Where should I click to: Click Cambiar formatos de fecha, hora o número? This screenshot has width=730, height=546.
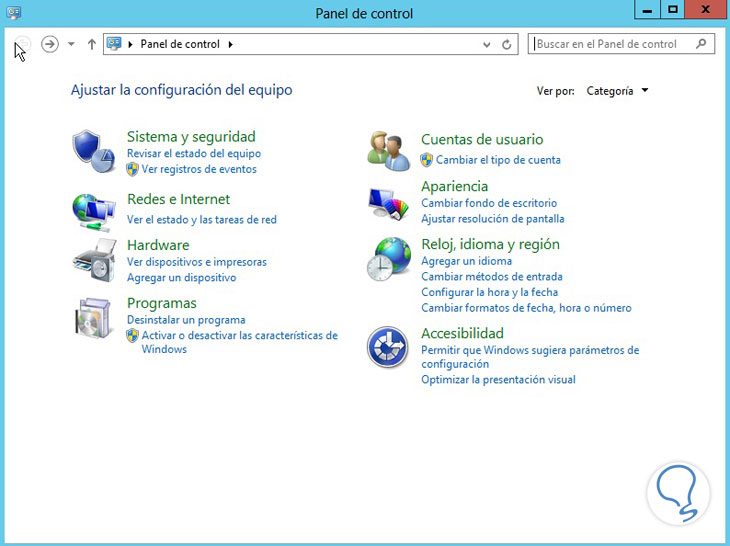[x=526, y=308]
